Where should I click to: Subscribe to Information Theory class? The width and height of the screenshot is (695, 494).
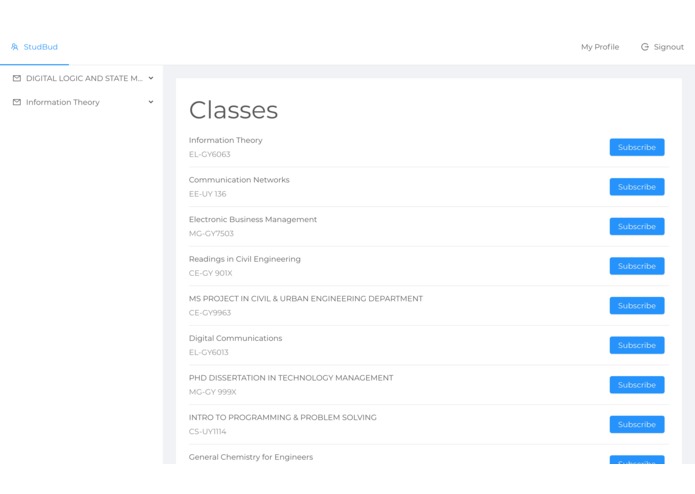coord(637,147)
